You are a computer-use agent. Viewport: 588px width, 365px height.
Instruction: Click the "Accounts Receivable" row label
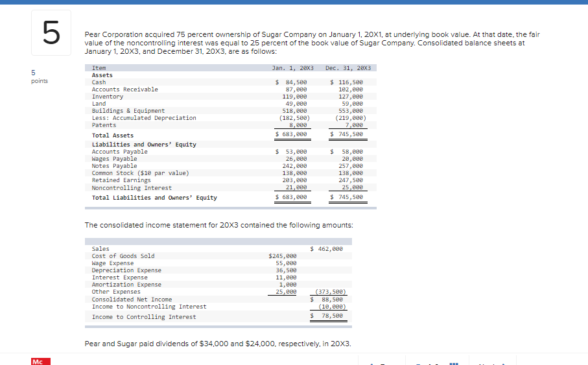[x=125, y=89]
